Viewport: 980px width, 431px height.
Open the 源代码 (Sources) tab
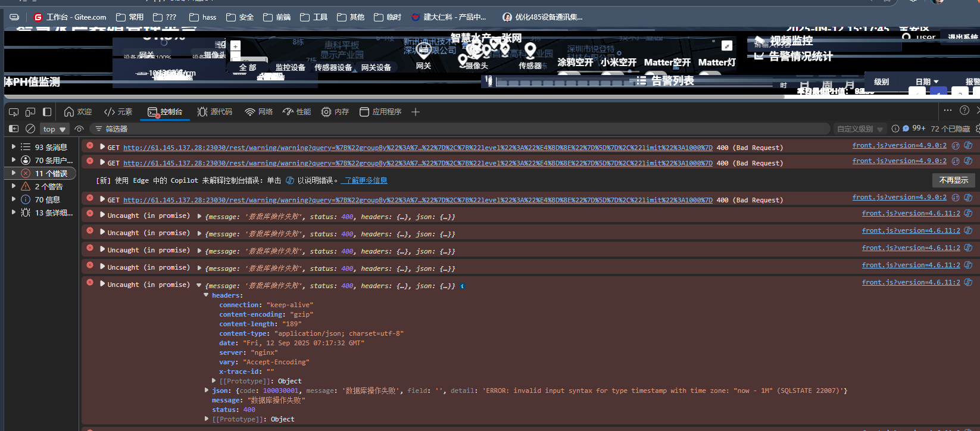pyautogui.click(x=214, y=112)
